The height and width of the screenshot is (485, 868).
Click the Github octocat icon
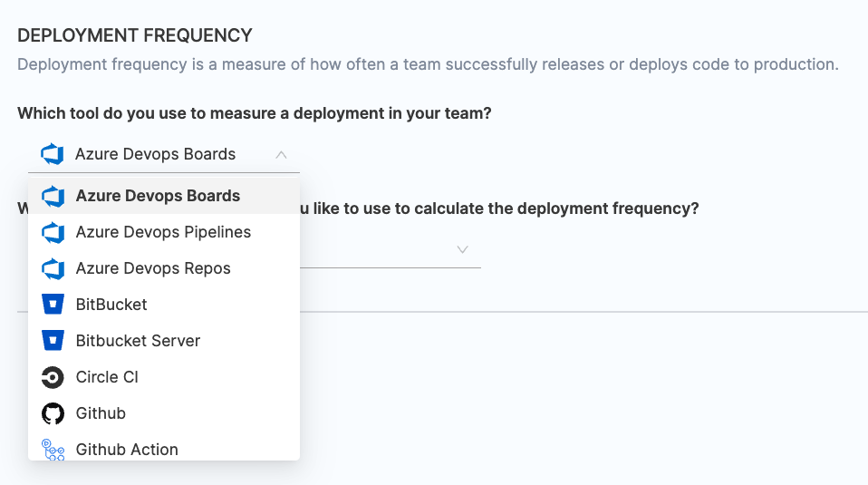point(53,413)
